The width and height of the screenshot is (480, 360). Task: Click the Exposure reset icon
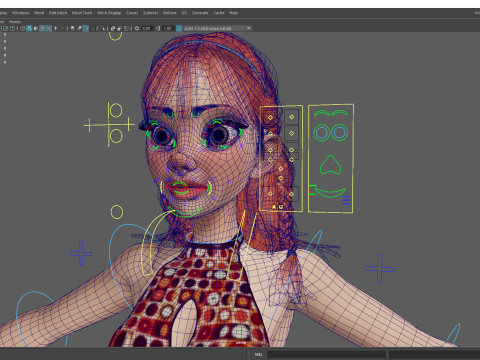137,28
